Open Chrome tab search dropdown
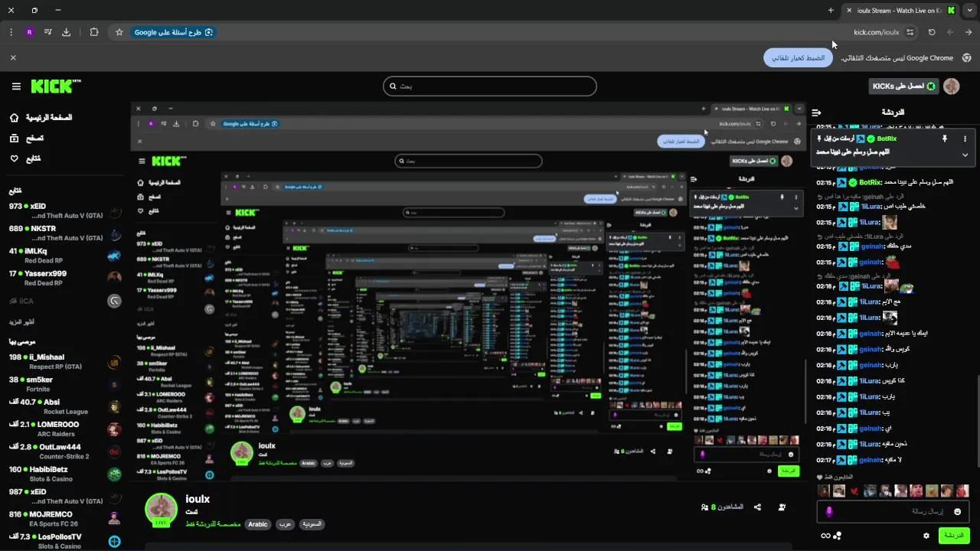 (969, 10)
